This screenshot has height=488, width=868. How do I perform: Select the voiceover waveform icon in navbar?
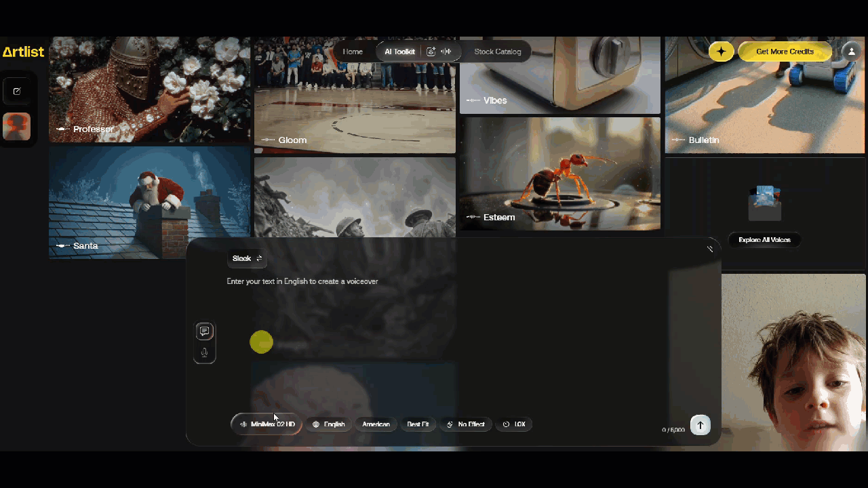coord(446,52)
